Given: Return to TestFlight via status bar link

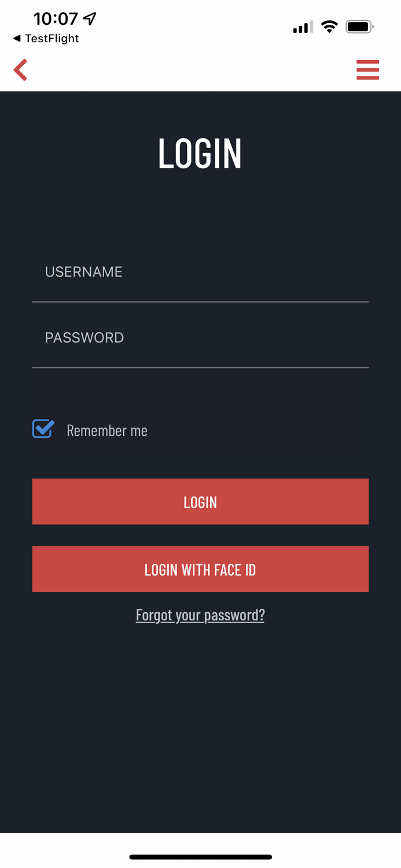Looking at the screenshot, I should point(46,38).
